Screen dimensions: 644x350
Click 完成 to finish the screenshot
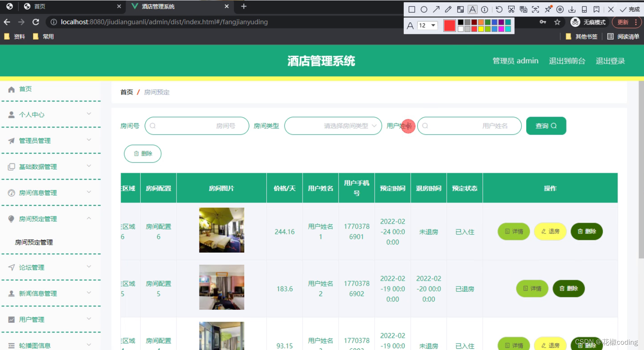630,9
